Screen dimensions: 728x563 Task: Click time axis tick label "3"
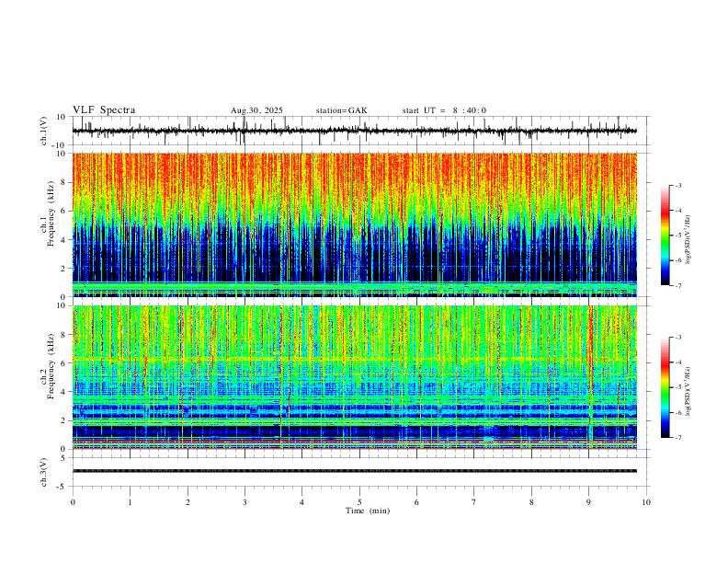245,502
